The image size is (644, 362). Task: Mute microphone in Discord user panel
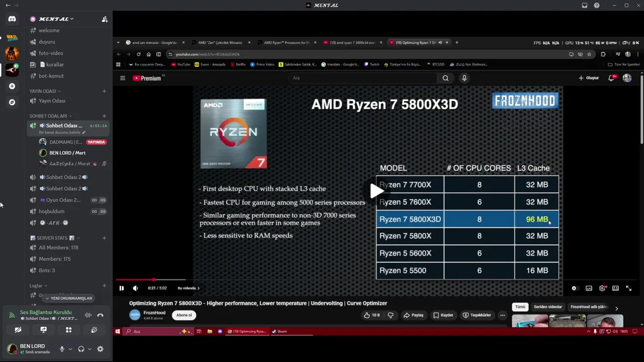click(62, 349)
